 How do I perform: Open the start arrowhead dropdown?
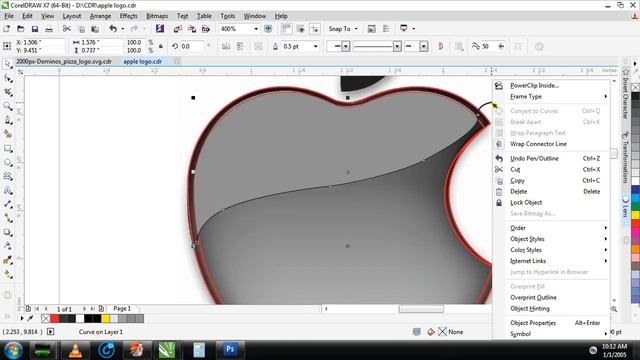[x=346, y=47]
